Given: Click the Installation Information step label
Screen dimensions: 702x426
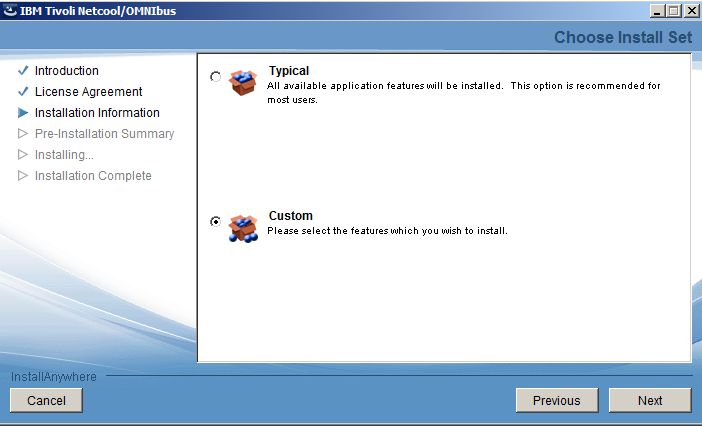Looking at the screenshot, I should (97, 113).
